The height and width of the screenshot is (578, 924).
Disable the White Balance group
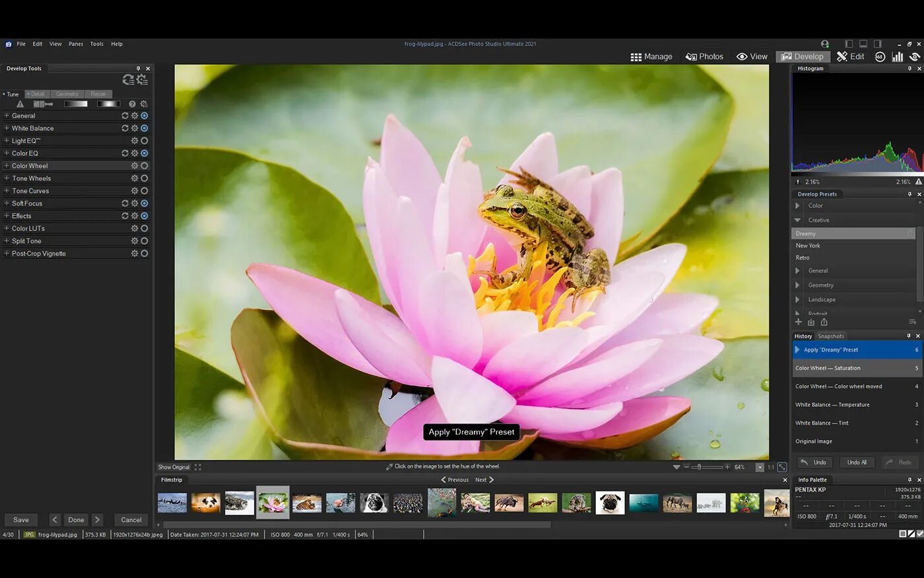click(145, 128)
